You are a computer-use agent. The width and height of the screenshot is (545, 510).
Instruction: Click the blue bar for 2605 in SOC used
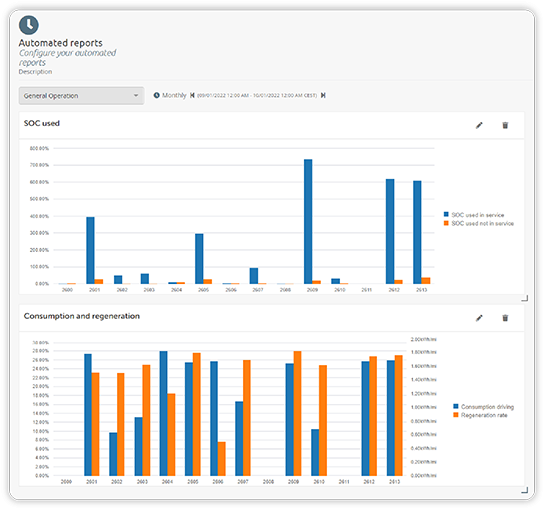click(x=199, y=259)
